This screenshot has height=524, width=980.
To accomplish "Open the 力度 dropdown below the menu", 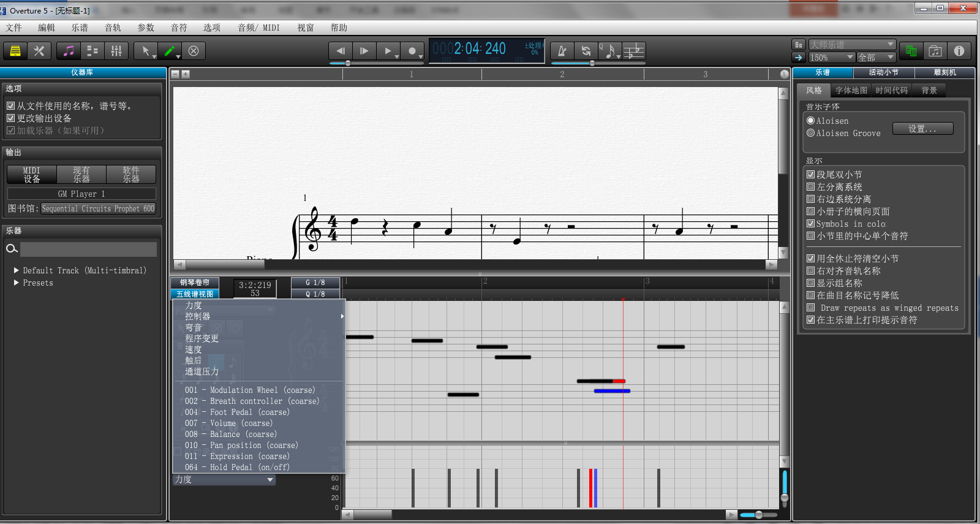I will [x=224, y=480].
